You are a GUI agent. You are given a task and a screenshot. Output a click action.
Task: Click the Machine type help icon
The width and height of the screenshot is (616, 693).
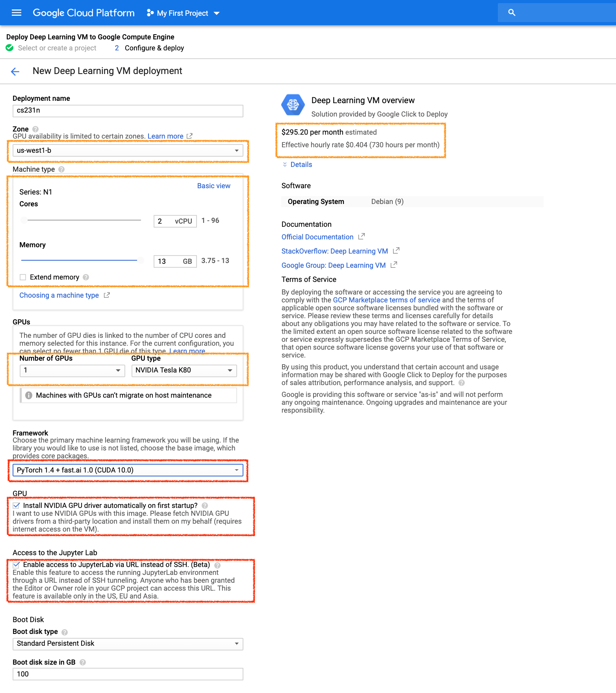61,169
